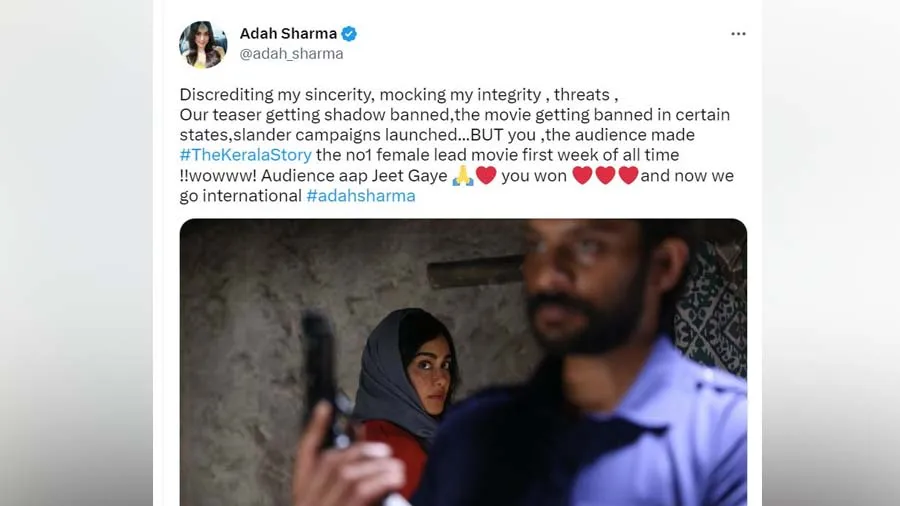Click the red heart beside folded hands
The width and height of the screenshot is (900, 506).
486,176
